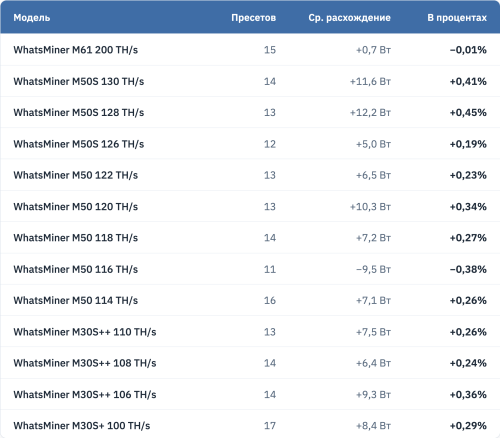Click the WhatsMiner M30S++ 106 TH/s model
500x438 pixels.
[x=85, y=394]
